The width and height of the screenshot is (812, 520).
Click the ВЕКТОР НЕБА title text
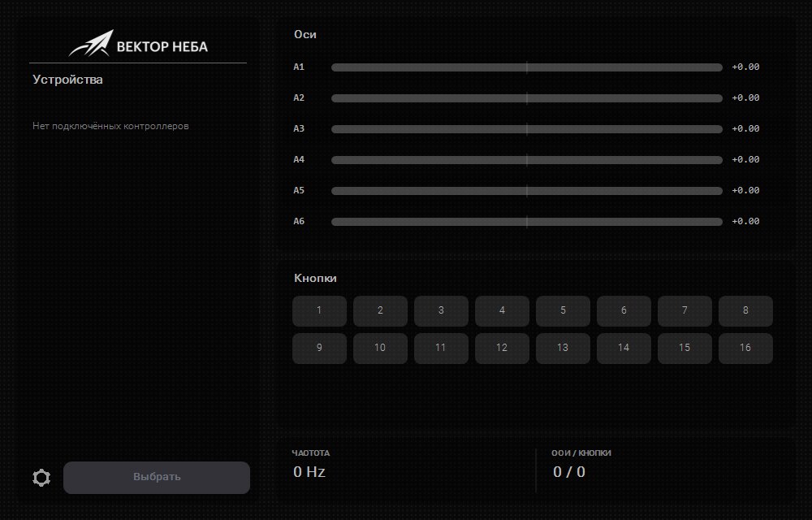(162, 46)
